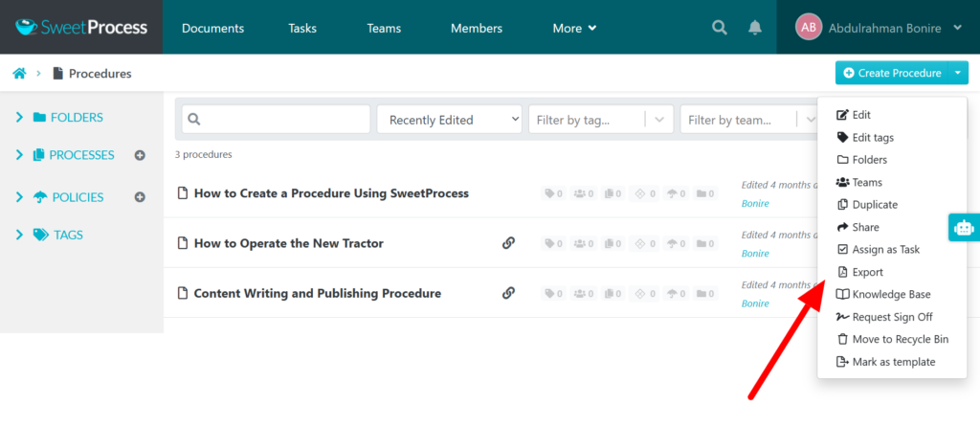Choose Duplicate in the actions menu

pyautogui.click(x=874, y=205)
